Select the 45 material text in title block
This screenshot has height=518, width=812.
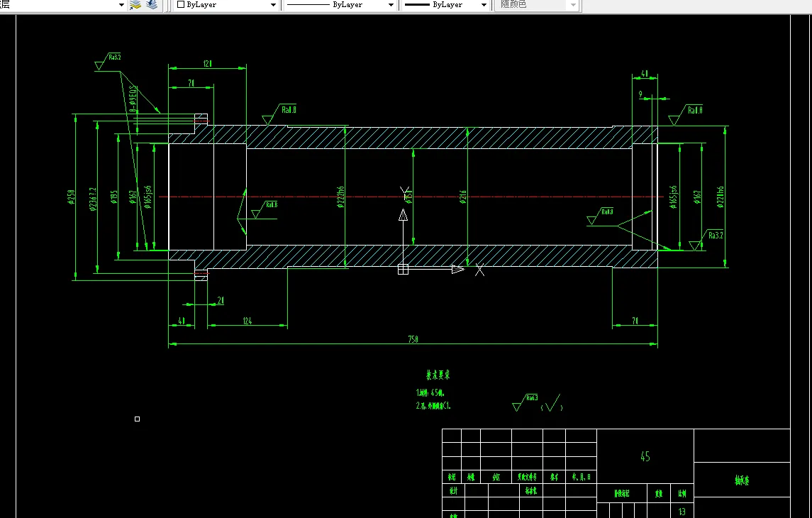coord(645,456)
